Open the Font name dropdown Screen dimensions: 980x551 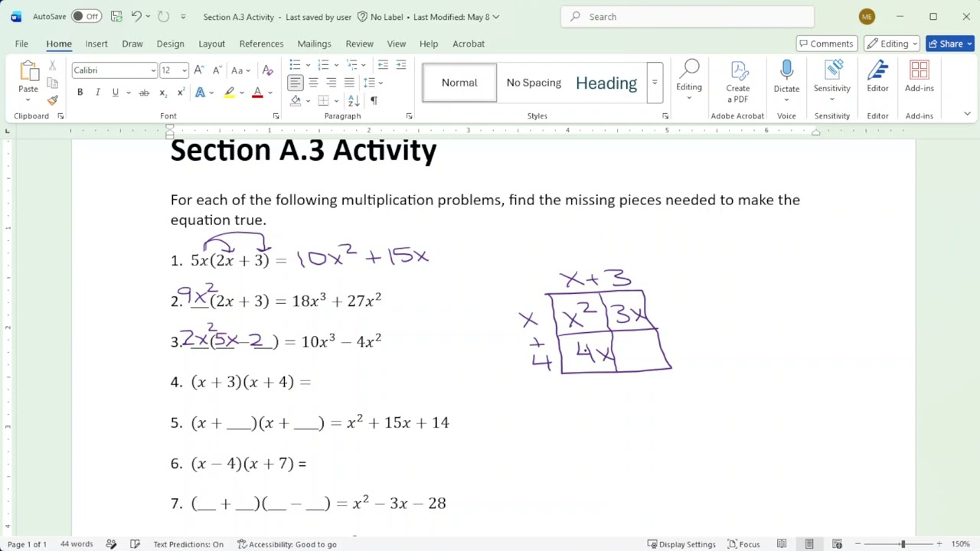coord(153,70)
